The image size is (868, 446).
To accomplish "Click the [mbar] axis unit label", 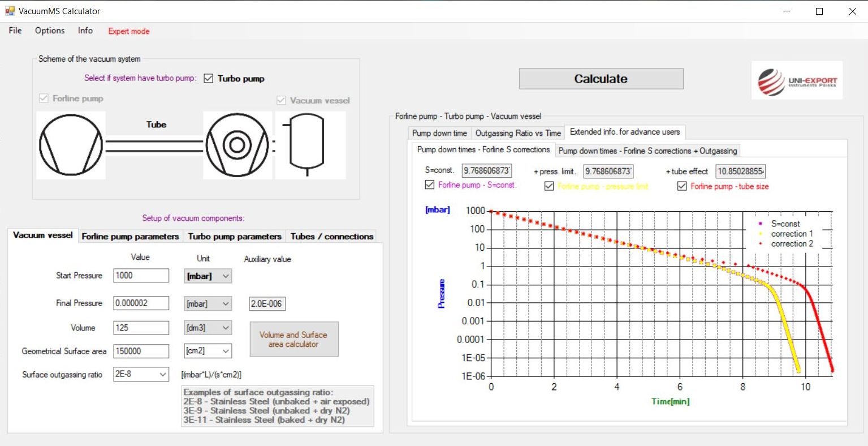I will (438, 209).
